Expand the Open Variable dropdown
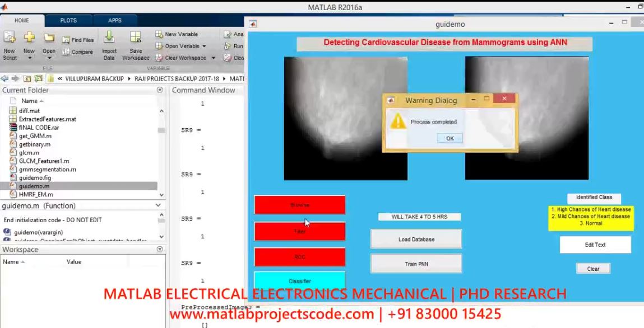The image size is (644, 328). (x=204, y=46)
